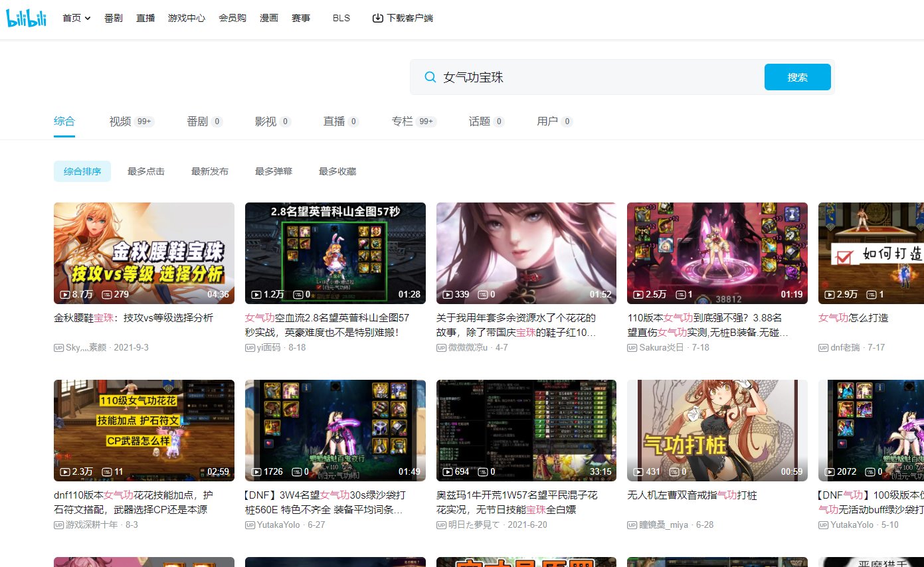Open the 110级女气功花花 thumbnail
The height and width of the screenshot is (567, 924).
tap(144, 430)
